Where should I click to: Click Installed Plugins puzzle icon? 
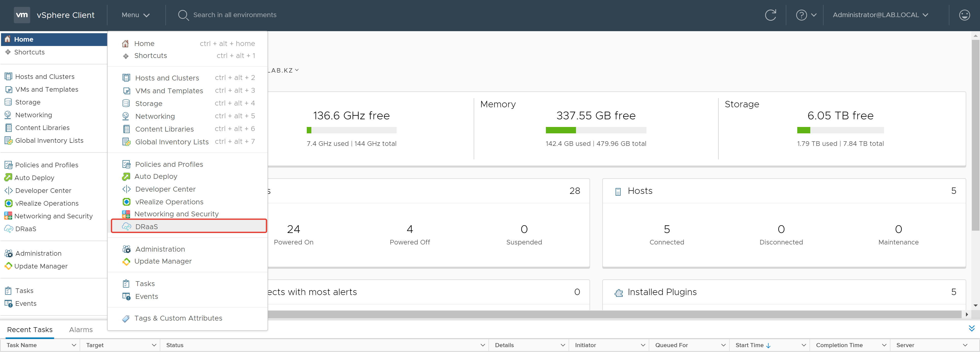point(619,292)
